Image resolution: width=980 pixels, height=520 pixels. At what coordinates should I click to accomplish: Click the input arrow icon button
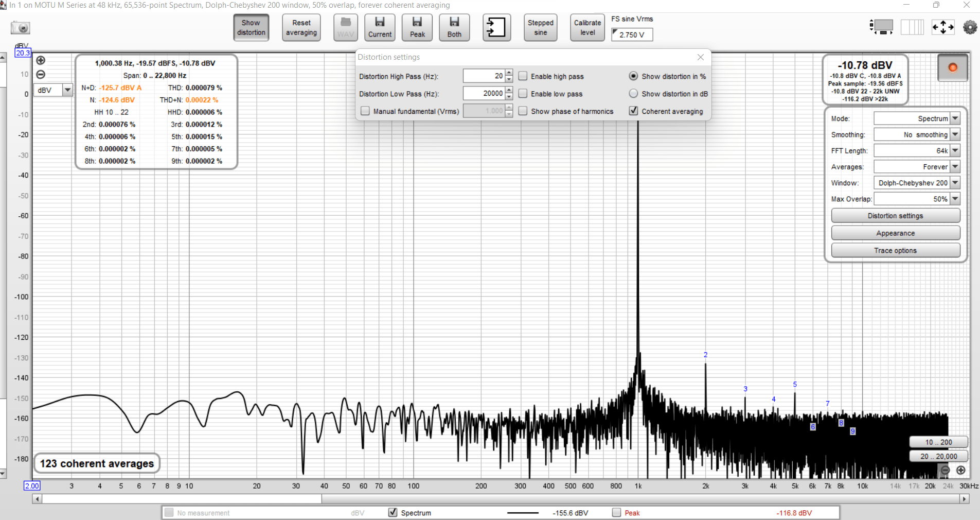point(496,27)
